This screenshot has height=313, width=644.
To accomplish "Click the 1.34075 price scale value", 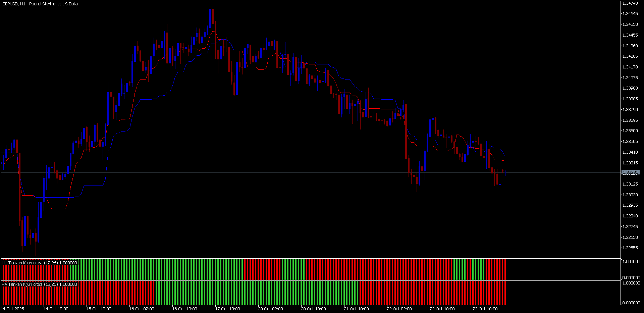I will pyautogui.click(x=630, y=78).
